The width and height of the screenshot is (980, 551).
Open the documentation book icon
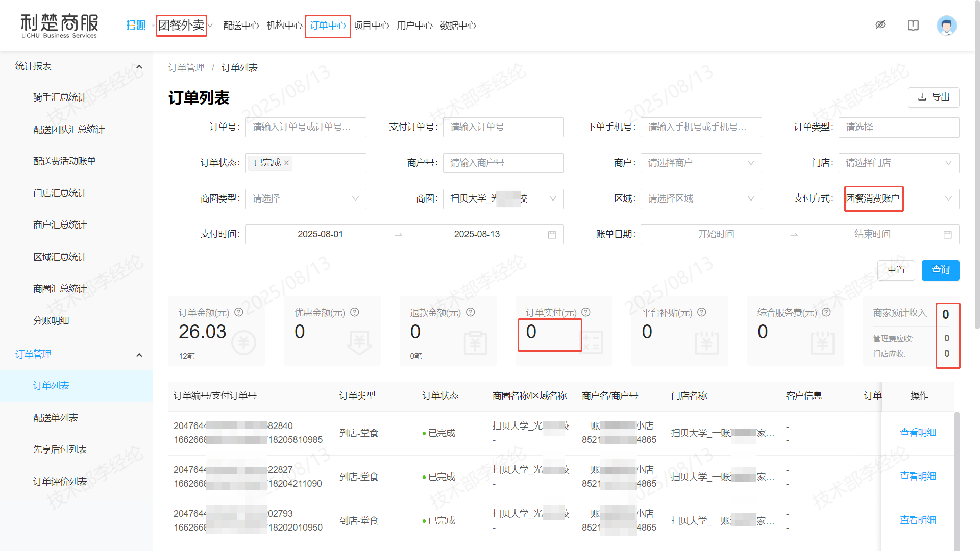pos(913,25)
